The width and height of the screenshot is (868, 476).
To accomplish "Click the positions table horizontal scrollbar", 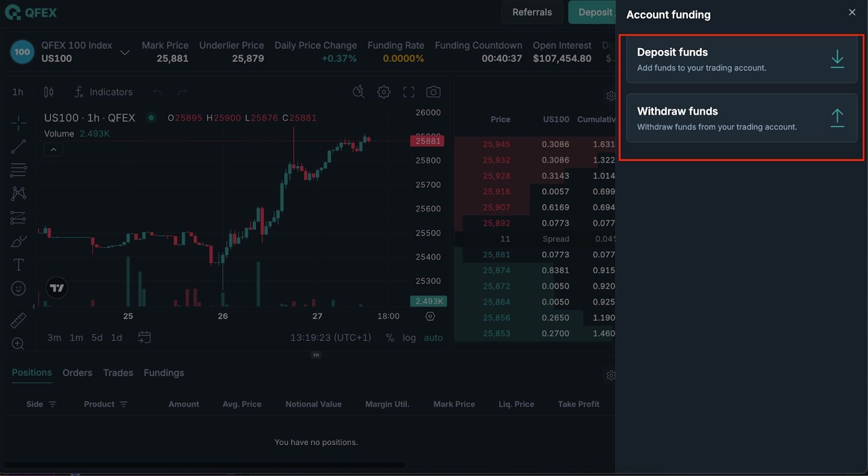I will click(x=205, y=465).
